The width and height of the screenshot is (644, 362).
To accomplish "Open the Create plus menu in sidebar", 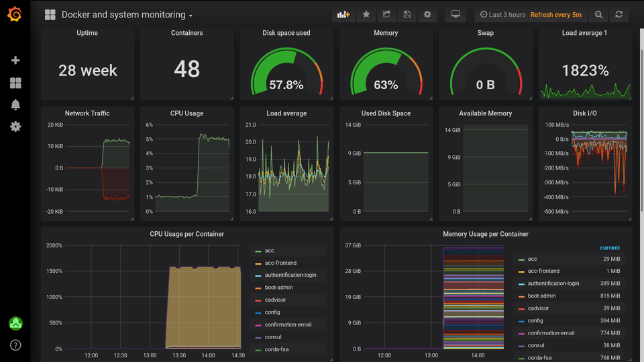I will 15,60.
